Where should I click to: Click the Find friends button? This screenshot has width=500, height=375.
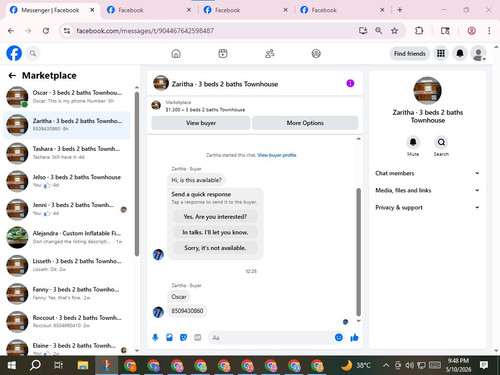click(x=410, y=53)
